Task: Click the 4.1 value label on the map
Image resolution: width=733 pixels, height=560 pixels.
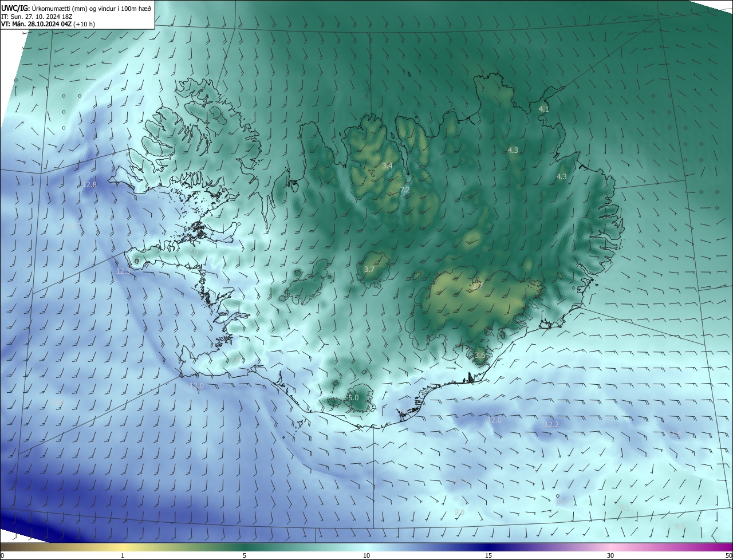Action: click(544, 109)
